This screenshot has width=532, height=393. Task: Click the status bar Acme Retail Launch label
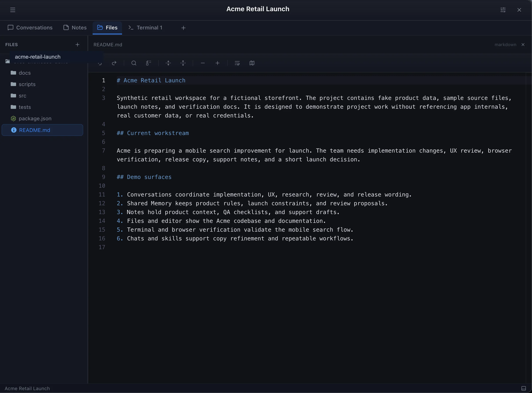[27, 388]
